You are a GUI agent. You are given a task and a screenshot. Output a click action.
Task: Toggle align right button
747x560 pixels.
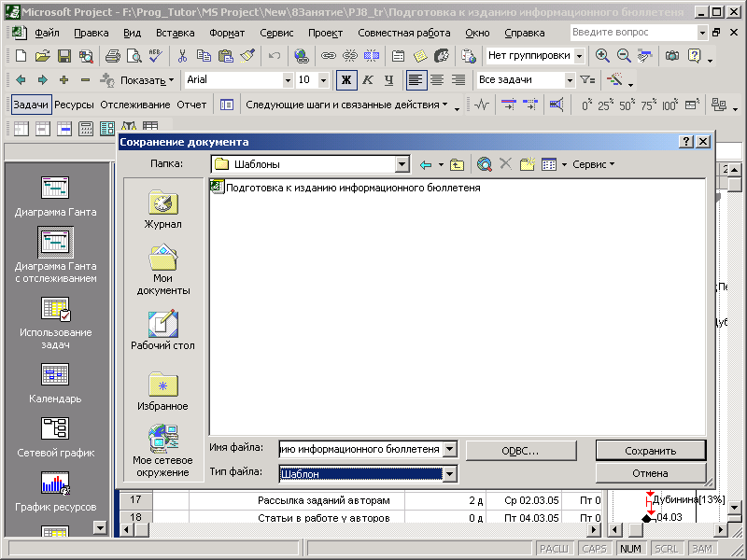458,80
